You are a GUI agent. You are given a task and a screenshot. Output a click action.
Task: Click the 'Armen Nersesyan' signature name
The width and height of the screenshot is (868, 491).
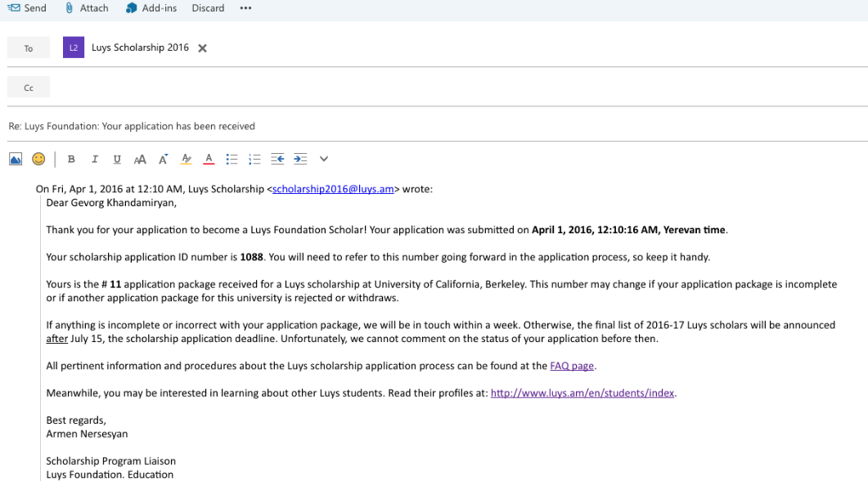[x=87, y=434]
